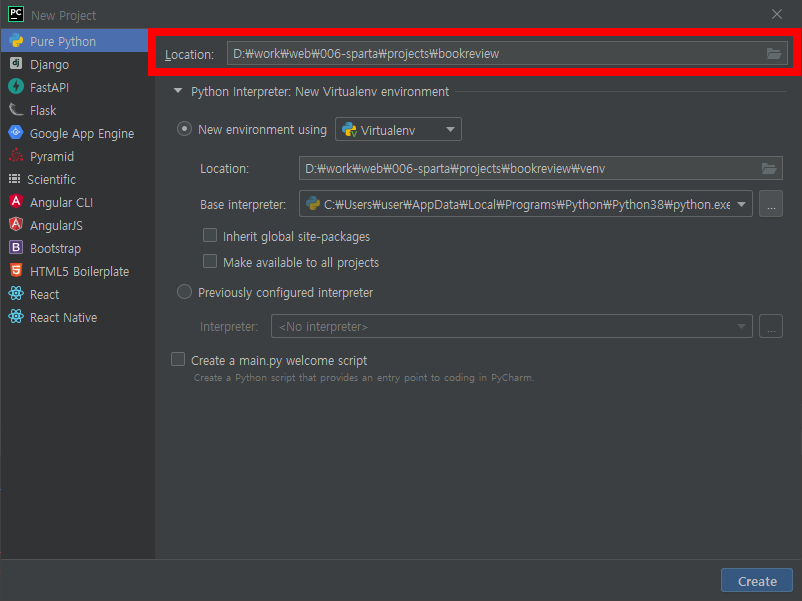Screen dimensions: 802x601
Task: Select Previously configured interpreter radio button
Action: [x=184, y=292]
